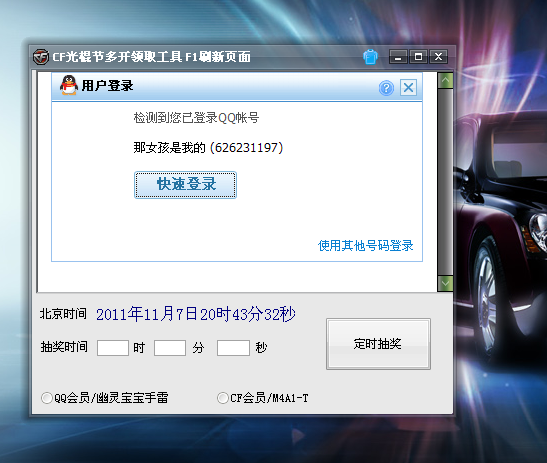The height and width of the screenshot is (463, 547).
Task: Maximize the CF tool window
Action: pos(418,57)
